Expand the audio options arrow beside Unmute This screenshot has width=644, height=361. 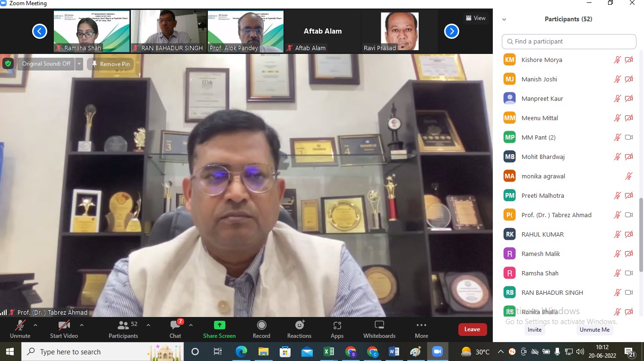pos(35,325)
